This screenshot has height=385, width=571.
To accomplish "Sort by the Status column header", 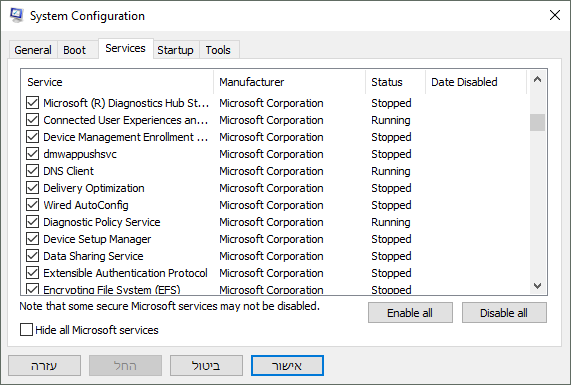I will [395, 82].
